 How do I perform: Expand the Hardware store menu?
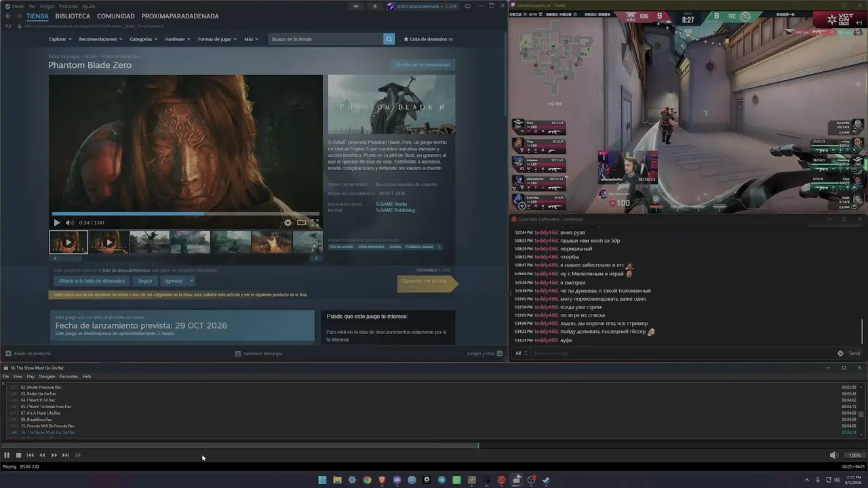pyautogui.click(x=178, y=39)
